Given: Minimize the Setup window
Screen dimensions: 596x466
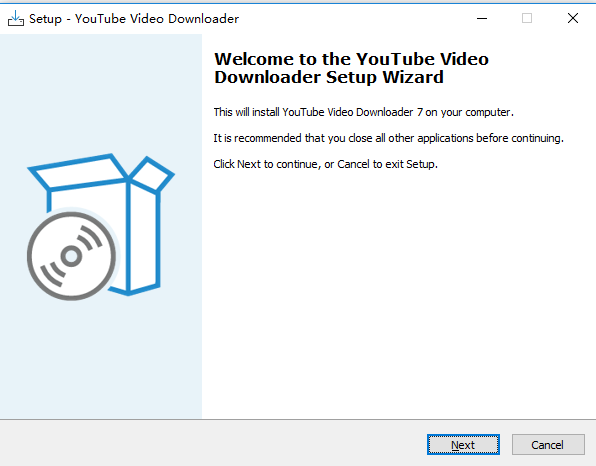Looking at the screenshot, I should [482, 18].
